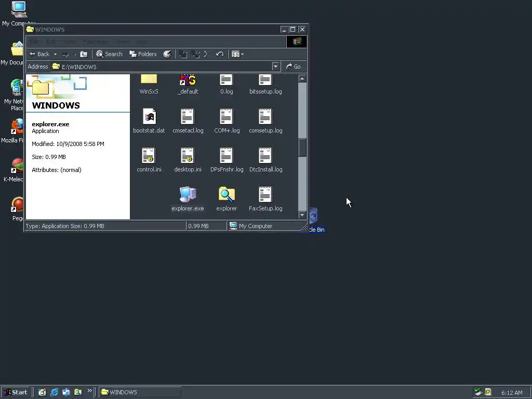Select the cmsetacl.log file
532x399 pixels.
pyautogui.click(x=188, y=121)
